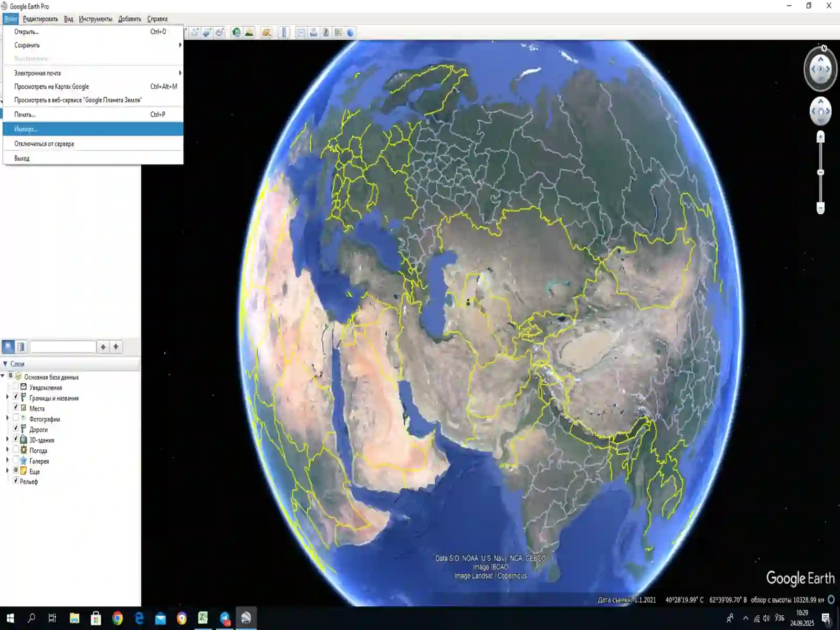The image size is (840, 630).
Task: Enable the Фотографии layer checkbox
Action: point(16,418)
